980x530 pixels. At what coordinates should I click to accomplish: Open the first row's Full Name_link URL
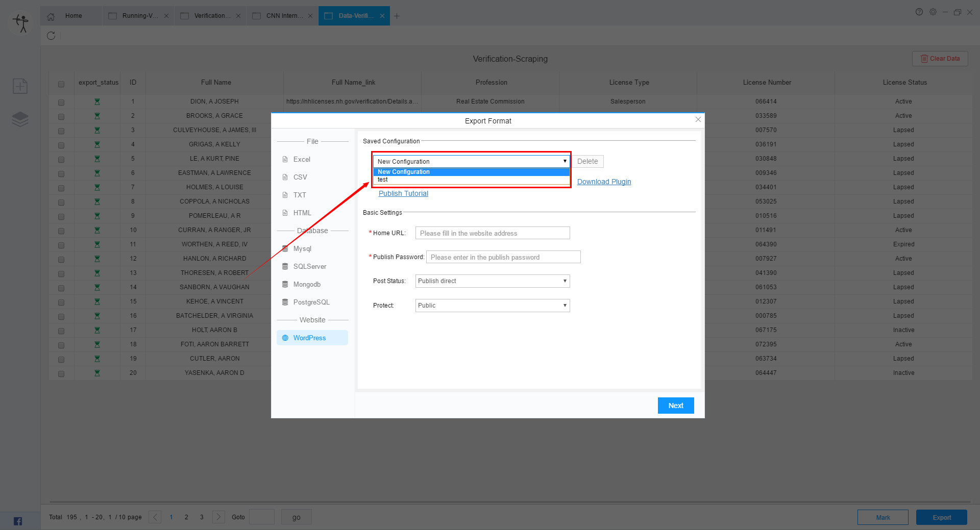pyautogui.click(x=352, y=102)
